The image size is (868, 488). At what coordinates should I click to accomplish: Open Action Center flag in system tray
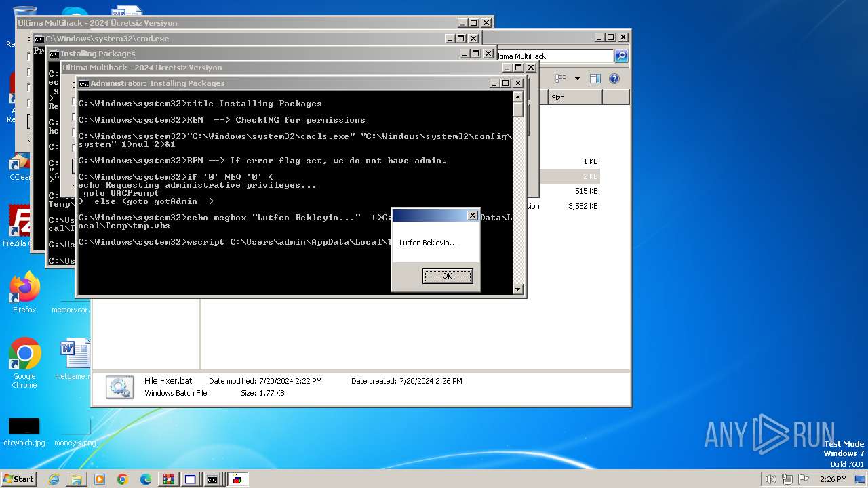(x=804, y=479)
